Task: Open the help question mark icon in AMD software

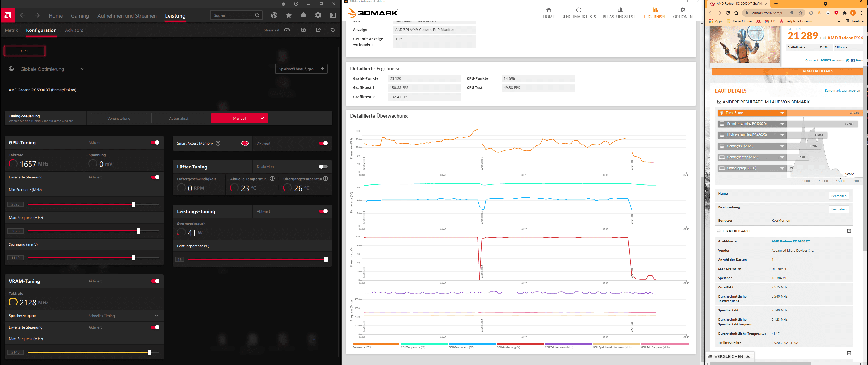Action: [296, 4]
